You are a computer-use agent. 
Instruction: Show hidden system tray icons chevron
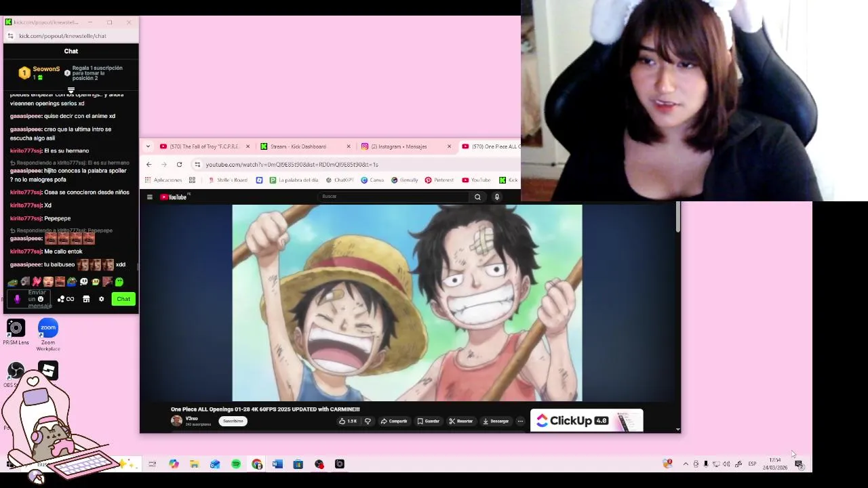(x=686, y=464)
